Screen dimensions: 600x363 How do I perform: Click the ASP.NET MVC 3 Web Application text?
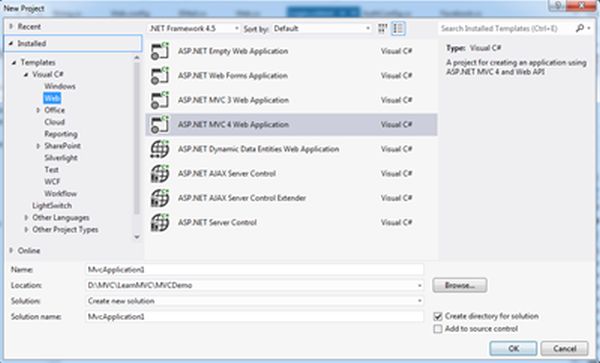[x=233, y=100]
